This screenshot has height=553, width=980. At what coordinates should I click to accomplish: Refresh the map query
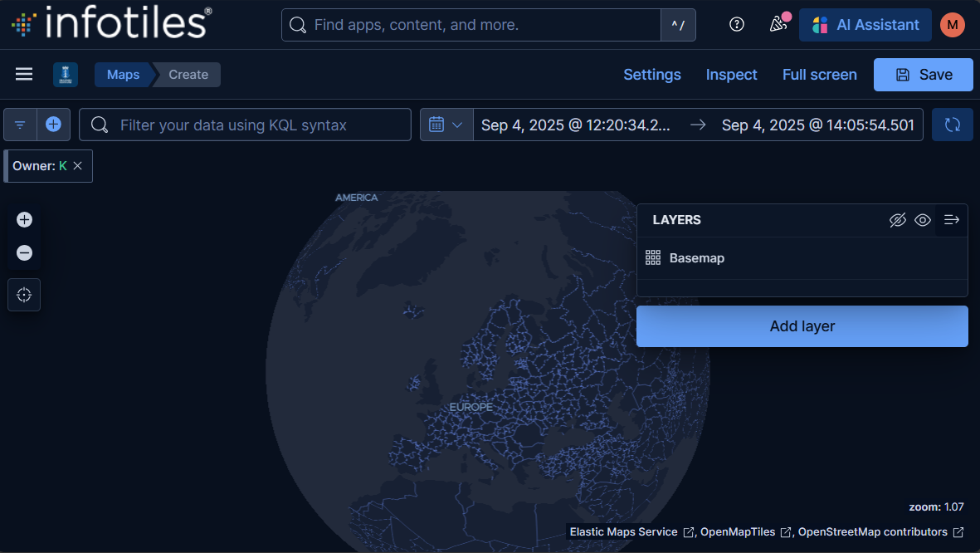[952, 124]
